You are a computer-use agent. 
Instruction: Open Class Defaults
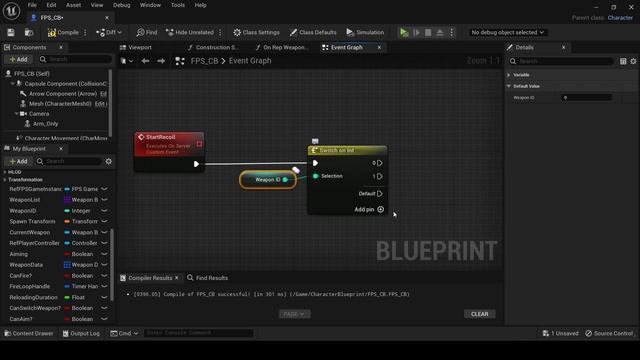(x=313, y=32)
